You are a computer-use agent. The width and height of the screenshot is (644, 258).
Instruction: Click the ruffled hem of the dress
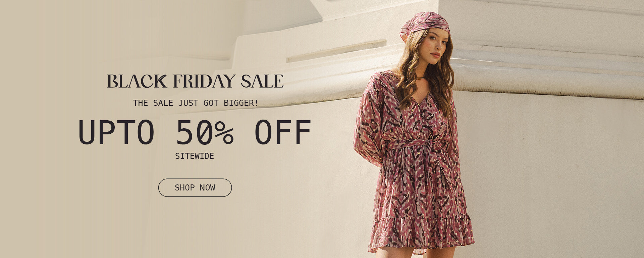421,235
